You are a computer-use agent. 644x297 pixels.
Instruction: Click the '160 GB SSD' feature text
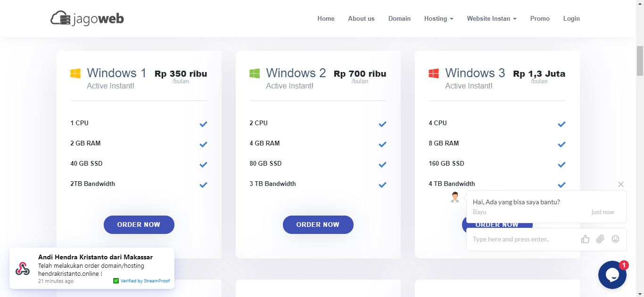pyautogui.click(x=446, y=163)
